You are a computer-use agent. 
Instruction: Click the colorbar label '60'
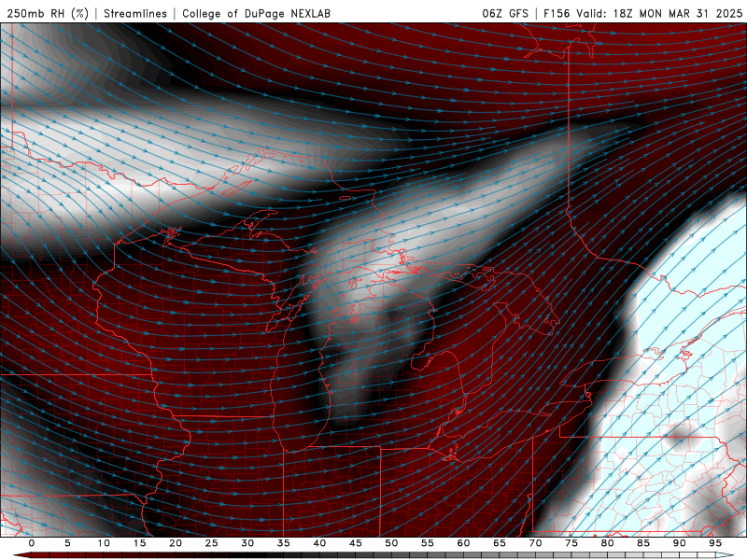(x=463, y=543)
